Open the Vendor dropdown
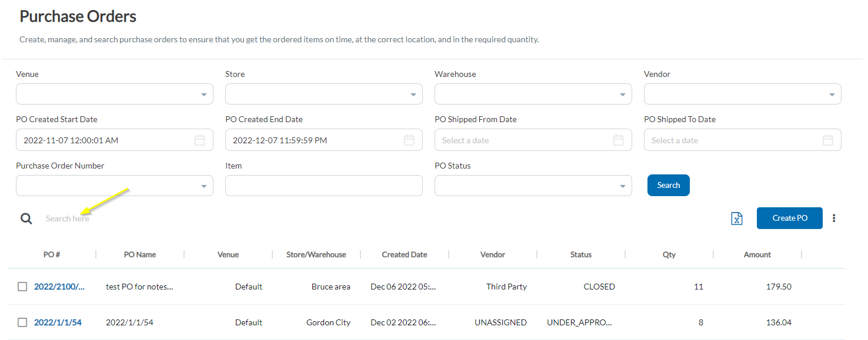Viewport: 868px width, 340px height. [x=832, y=94]
